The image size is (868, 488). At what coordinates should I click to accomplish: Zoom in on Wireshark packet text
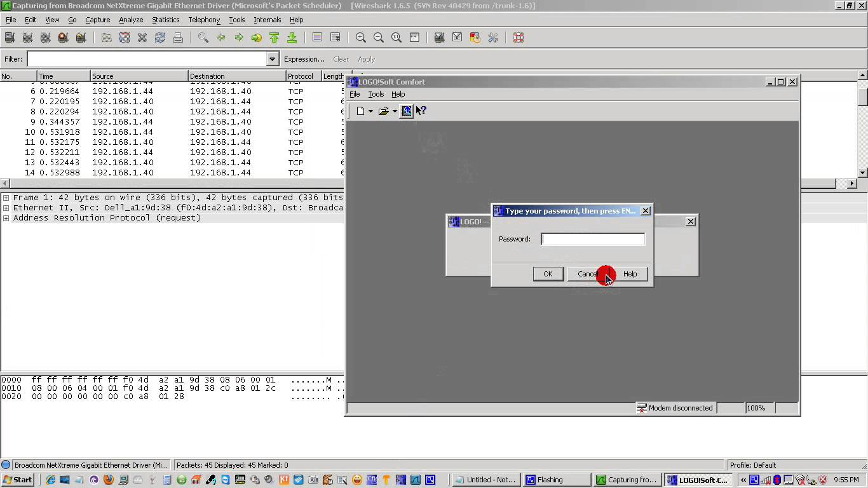(360, 37)
